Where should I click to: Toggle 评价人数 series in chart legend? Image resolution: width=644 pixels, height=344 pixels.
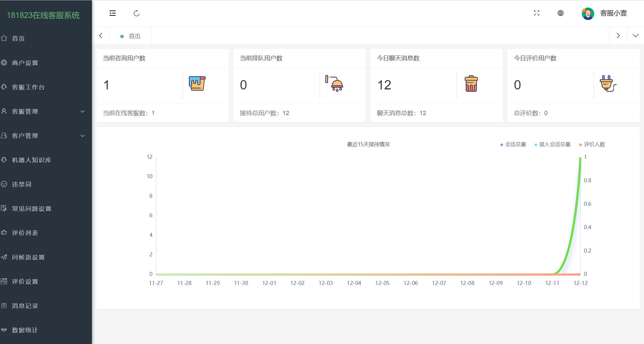pyautogui.click(x=592, y=144)
